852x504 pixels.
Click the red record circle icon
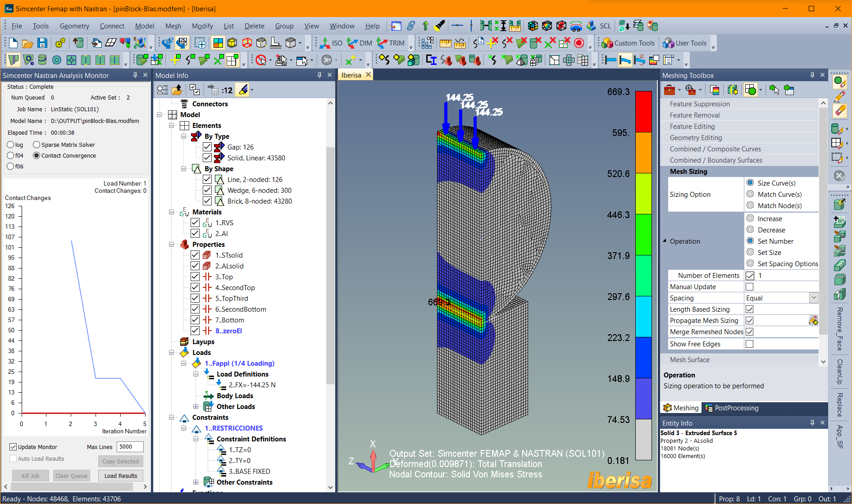coord(579,43)
